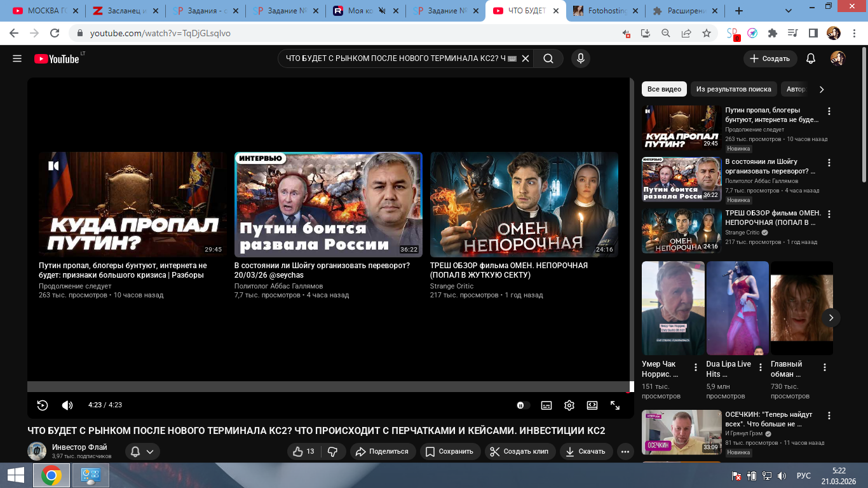Toggle subtitles in the video player

(546, 405)
